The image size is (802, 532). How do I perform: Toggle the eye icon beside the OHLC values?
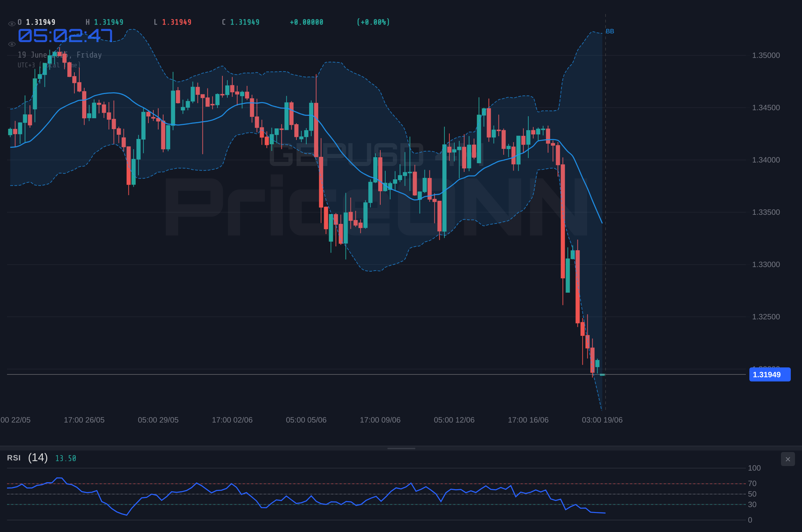(12, 24)
